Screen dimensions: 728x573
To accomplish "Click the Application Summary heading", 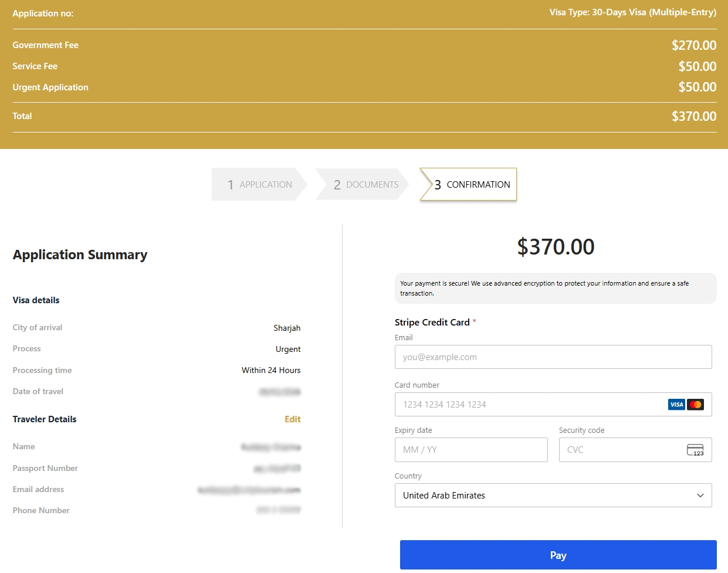I will [x=80, y=255].
